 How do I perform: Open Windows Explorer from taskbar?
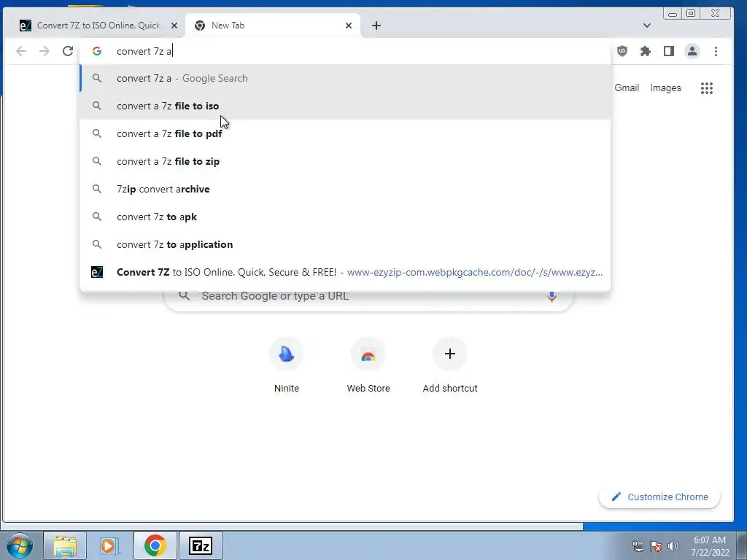click(x=65, y=545)
